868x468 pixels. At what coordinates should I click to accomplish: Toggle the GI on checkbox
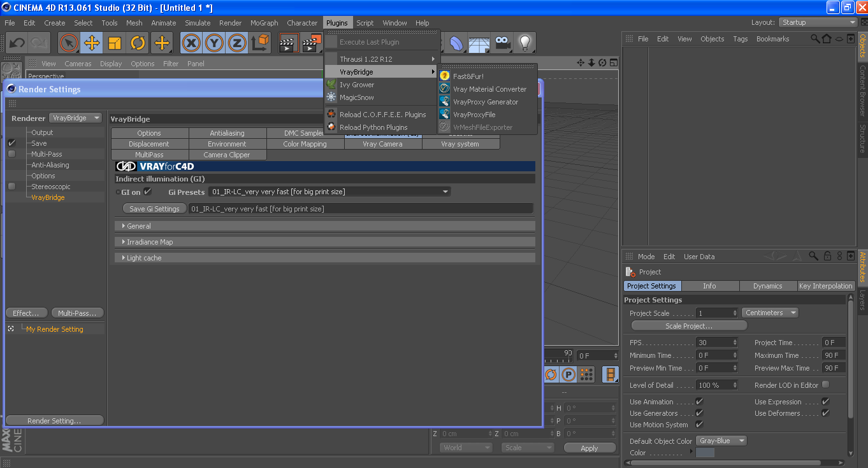pyautogui.click(x=148, y=192)
